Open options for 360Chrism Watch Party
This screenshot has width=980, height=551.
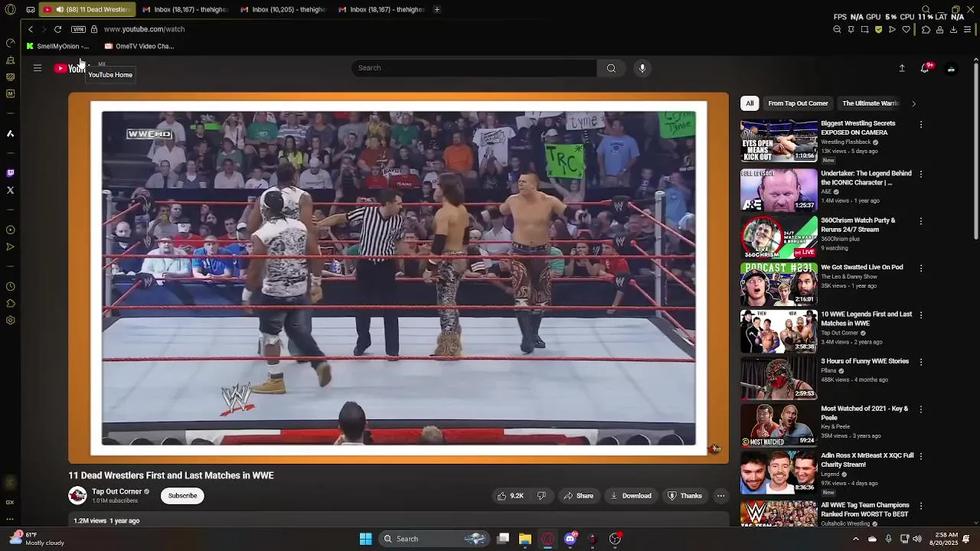click(x=921, y=221)
